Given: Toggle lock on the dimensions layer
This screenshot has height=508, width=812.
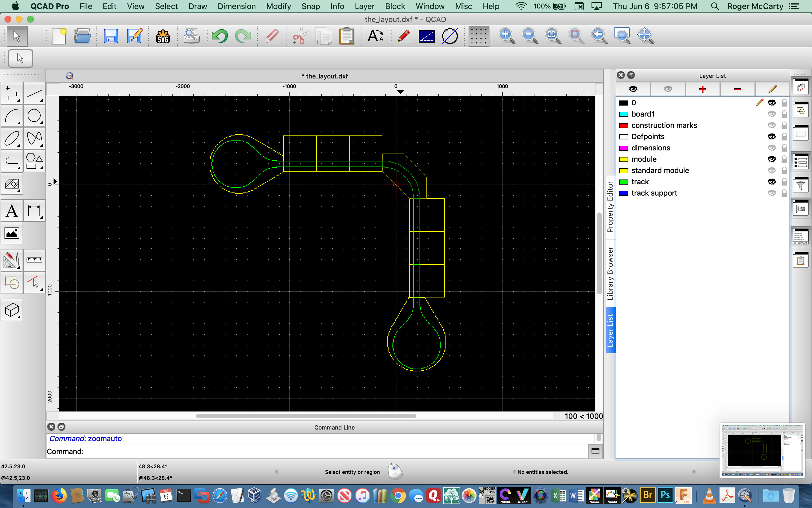Looking at the screenshot, I should coord(784,148).
